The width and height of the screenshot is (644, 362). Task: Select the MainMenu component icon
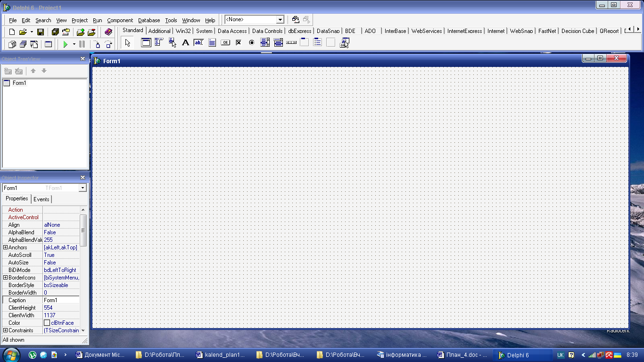[x=159, y=43]
